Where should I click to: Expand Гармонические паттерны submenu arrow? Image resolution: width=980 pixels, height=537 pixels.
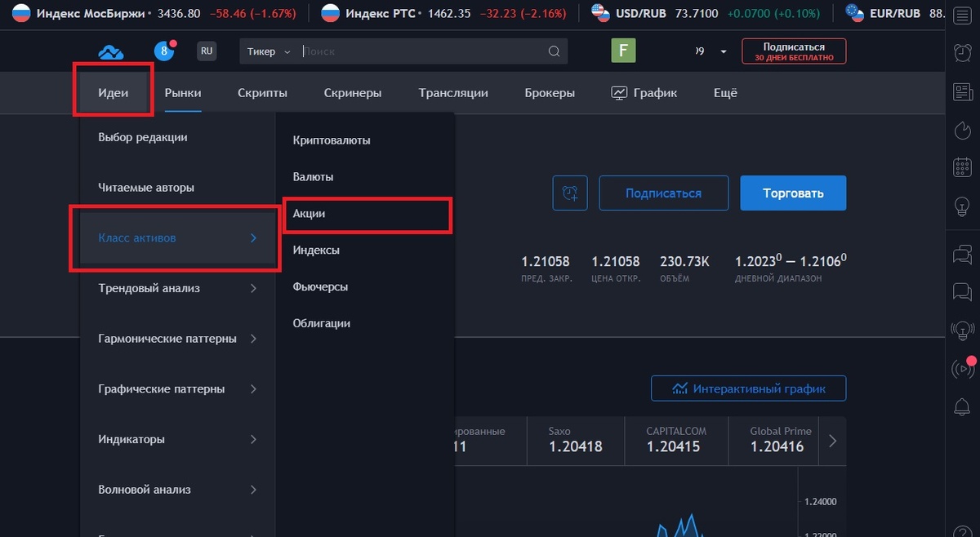[253, 339]
